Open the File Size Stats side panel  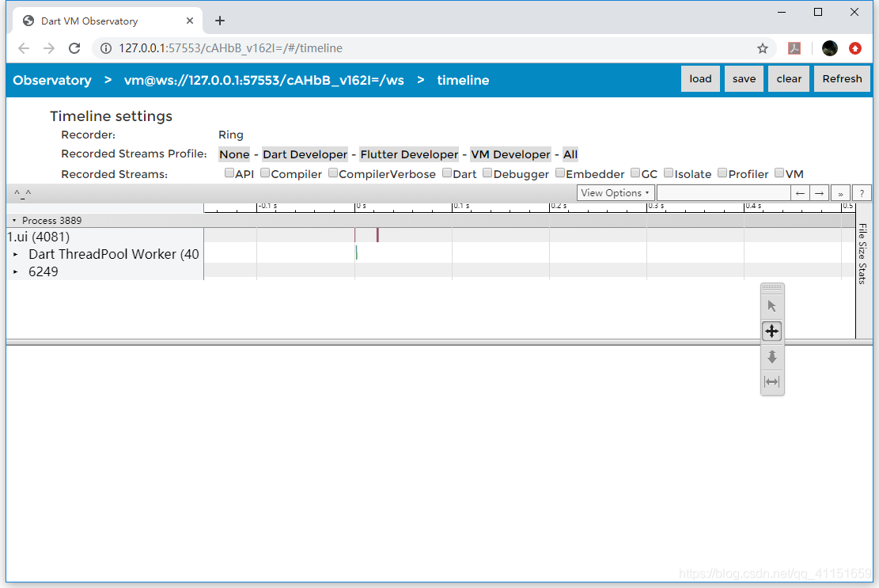(862, 253)
